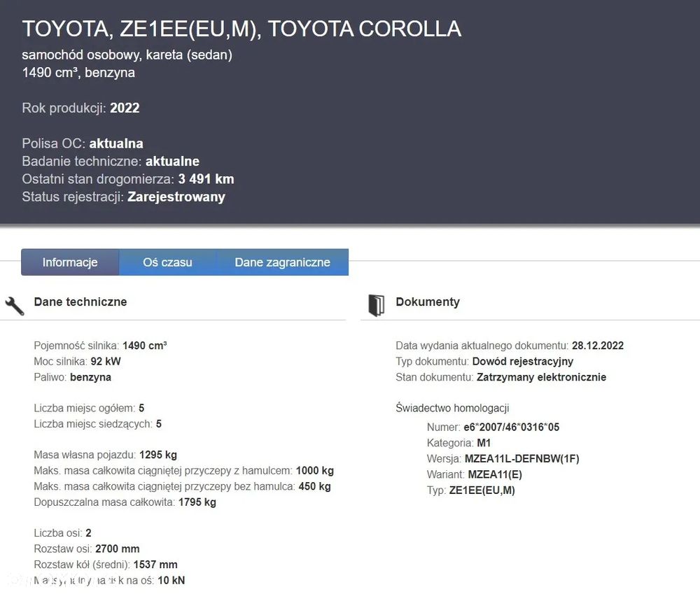This screenshot has height=594, width=700.
Task: Click the odometer reading 3 491 km
Action: click(x=206, y=179)
